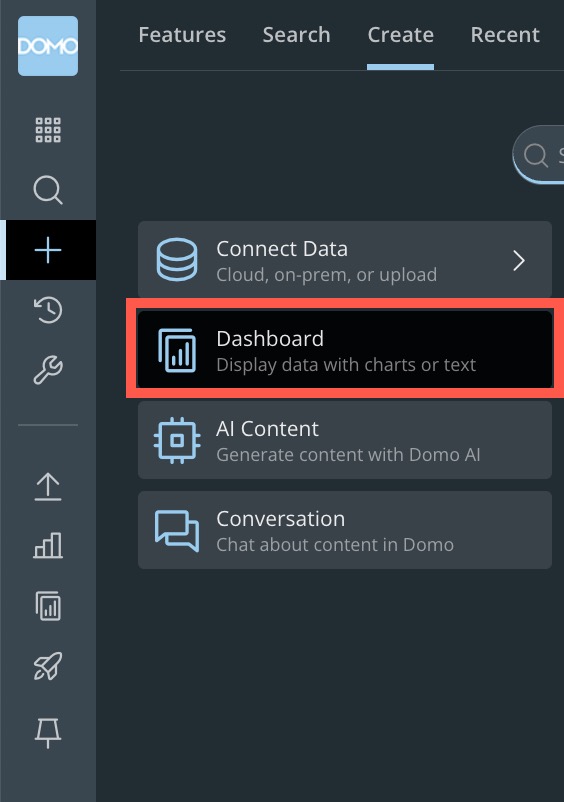
Task: Click the 'Cloud, on-prem, or upload' text
Action: 326,275
